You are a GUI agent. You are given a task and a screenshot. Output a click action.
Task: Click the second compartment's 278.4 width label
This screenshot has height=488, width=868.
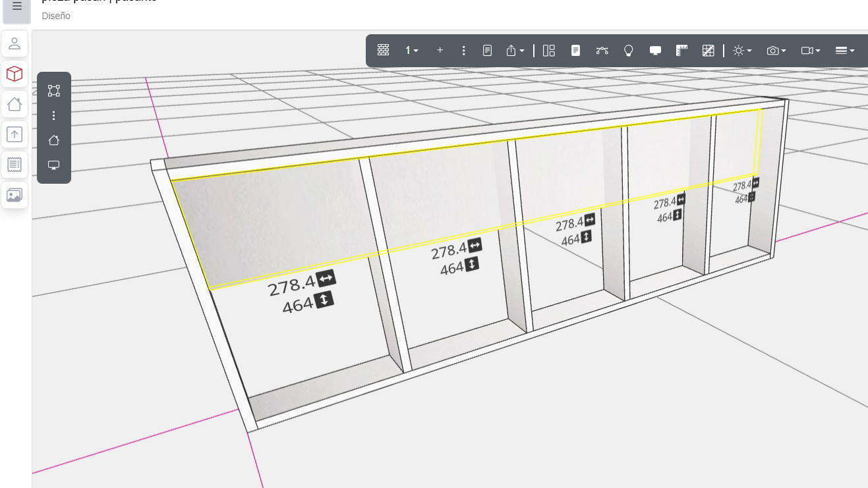[x=456, y=249]
